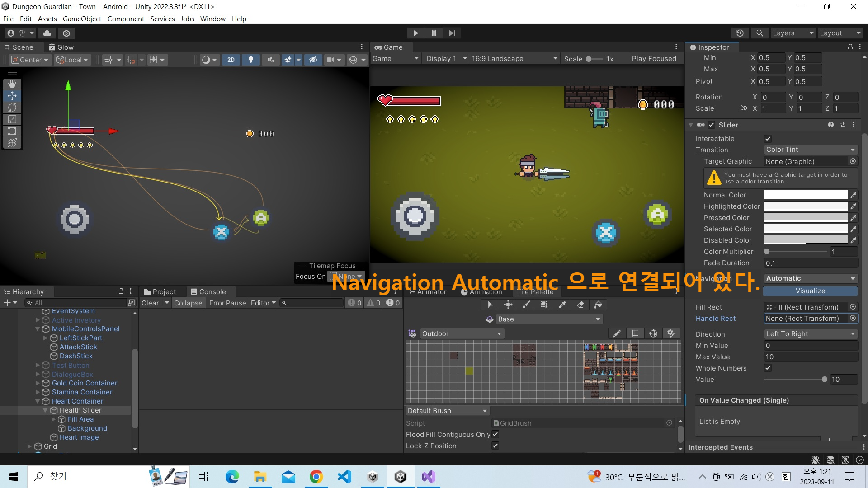Toggle scene lighting bulb icon
This screenshot has height=488, width=868.
[x=250, y=60]
